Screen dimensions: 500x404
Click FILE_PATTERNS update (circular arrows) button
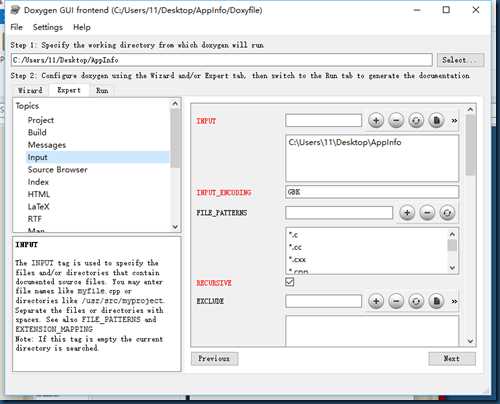coord(447,212)
